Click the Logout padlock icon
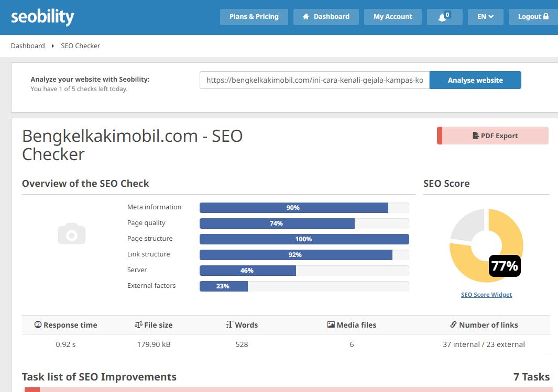Viewport: 558px width, 392px height. (x=546, y=16)
